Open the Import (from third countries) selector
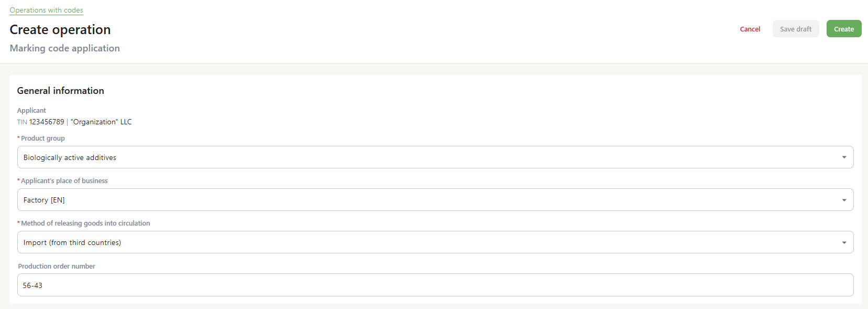 click(x=435, y=242)
